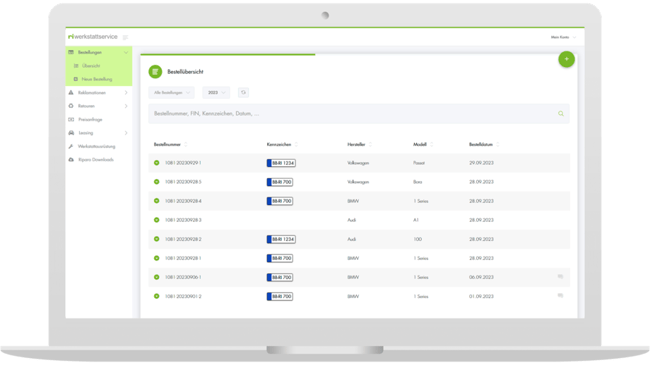Click the Leasing car icon
Viewport: 650px width, 365px height.
click(71, 133)
